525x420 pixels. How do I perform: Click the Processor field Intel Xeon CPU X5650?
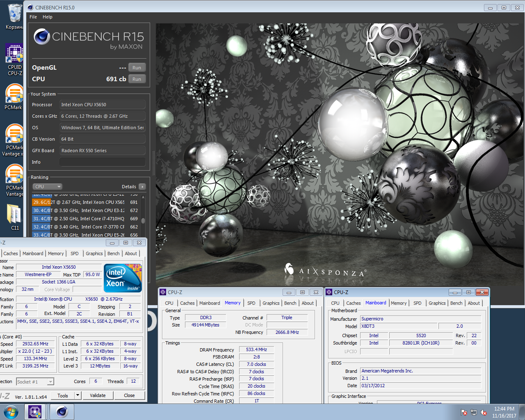coord(103,105)
